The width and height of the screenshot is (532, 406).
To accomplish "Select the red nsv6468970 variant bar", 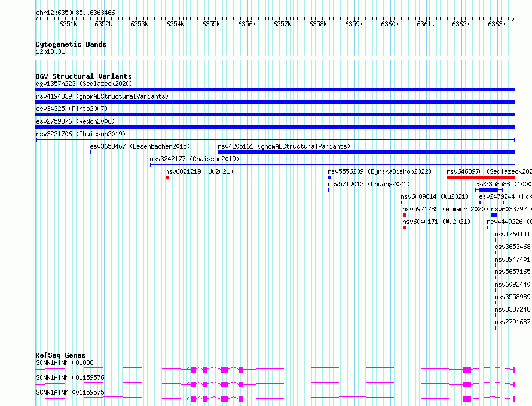I will (481, 177).
